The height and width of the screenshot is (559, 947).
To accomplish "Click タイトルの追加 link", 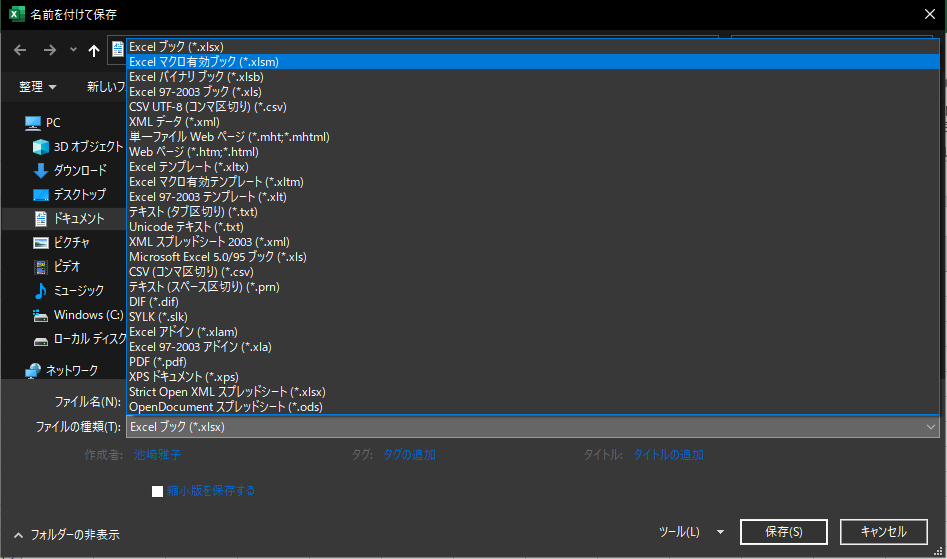I will [x=668, y=455].
